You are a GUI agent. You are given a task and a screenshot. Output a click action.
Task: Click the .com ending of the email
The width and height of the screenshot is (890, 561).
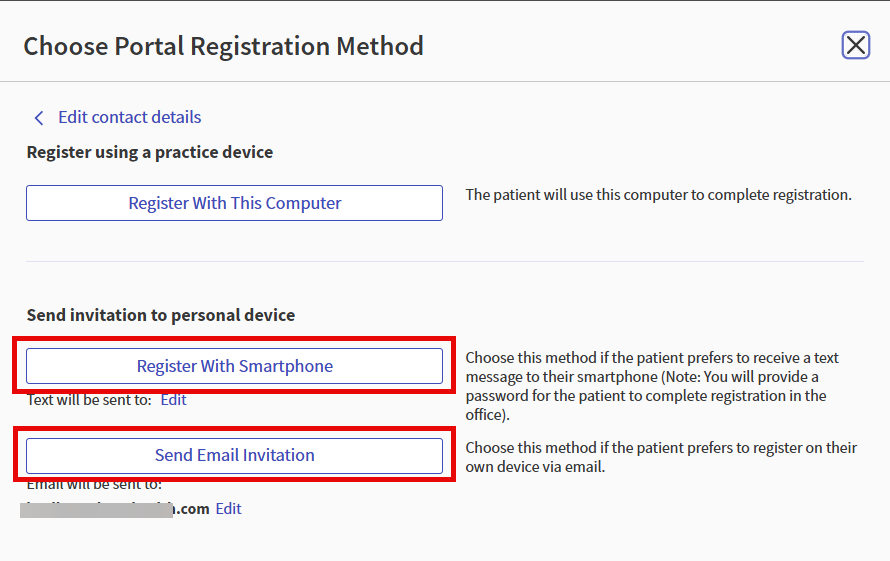tap(192, 509)
